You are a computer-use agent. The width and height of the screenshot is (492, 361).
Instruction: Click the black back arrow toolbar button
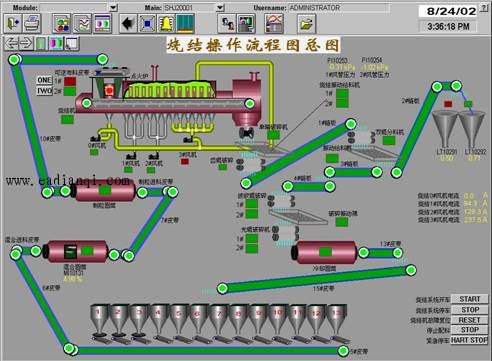pyautogui.click(x=128, y=24)
